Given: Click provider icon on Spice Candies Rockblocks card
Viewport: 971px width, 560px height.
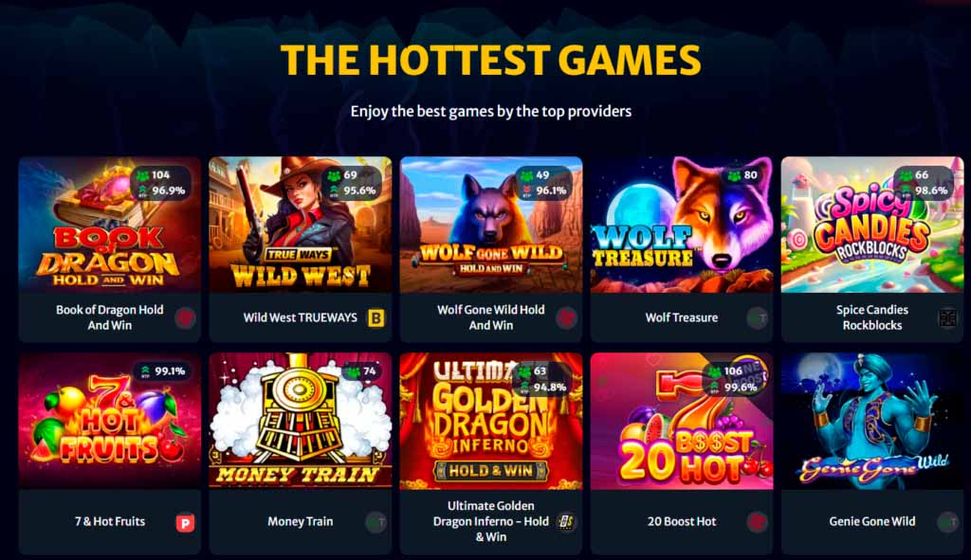Looking at the screenshot, I should [947, 318].
